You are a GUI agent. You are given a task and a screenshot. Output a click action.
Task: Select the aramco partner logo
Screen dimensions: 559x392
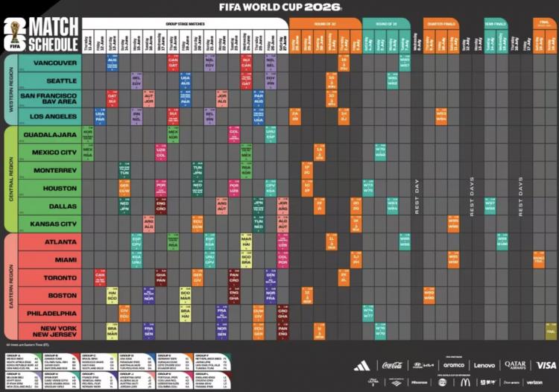tap(453, 365)
